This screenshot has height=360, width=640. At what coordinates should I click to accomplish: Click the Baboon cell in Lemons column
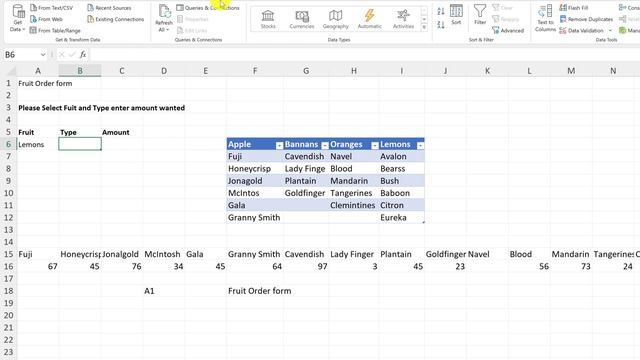(401, 193)
